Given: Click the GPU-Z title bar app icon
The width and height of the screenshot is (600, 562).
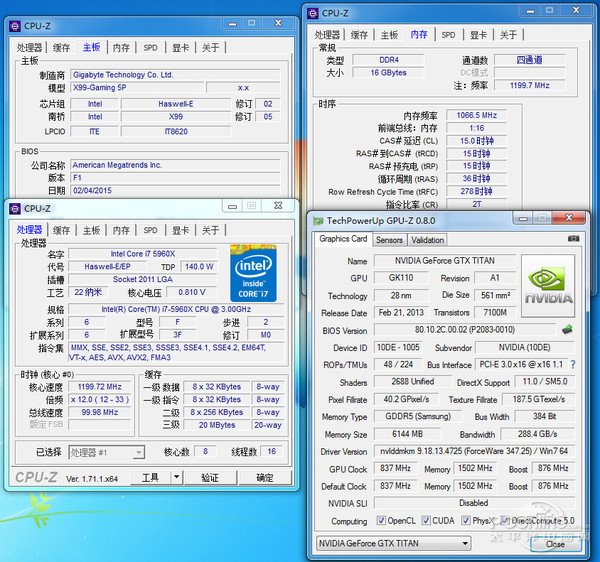Looking at the screenshot, I should (x=316, y=221).
